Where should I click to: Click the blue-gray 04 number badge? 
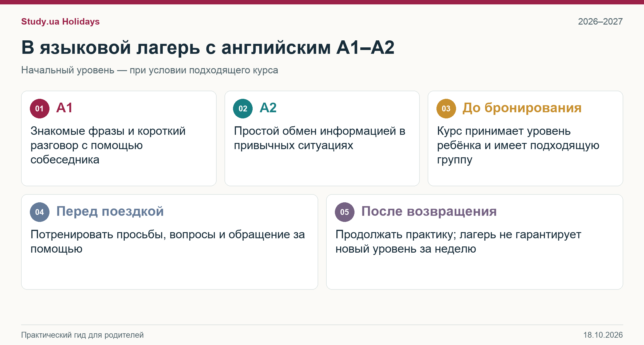coord(40,212)
